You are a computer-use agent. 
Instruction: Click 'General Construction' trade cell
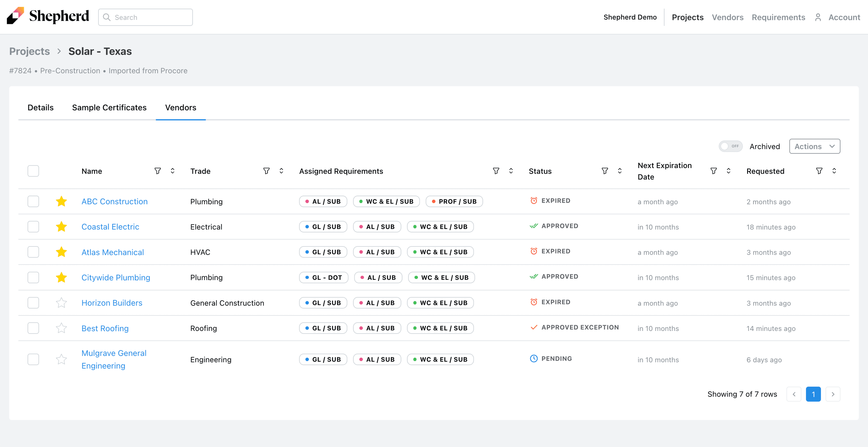(227, 303)
